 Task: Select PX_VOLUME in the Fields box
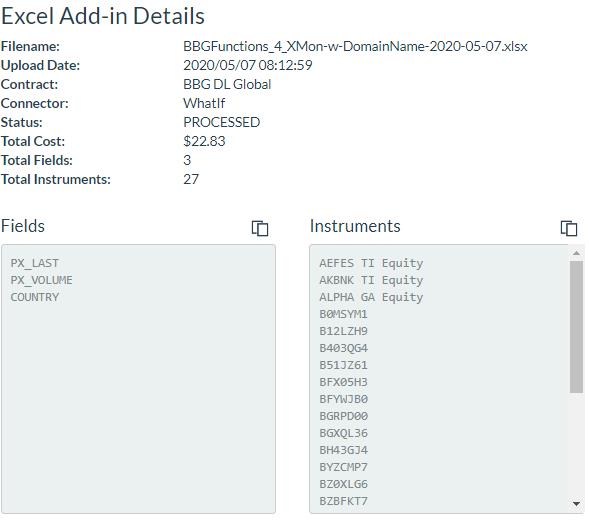pos(41,280)
